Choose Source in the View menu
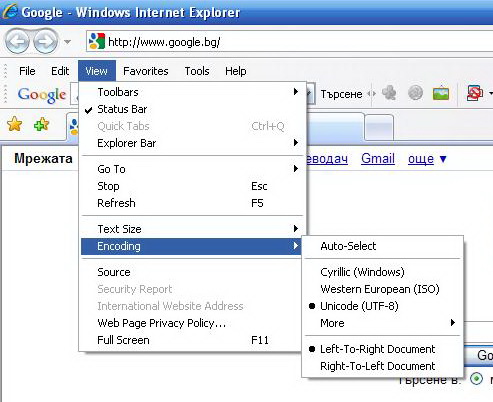Image resolution: width=493 pixels, height=402 pixels. 192,272
